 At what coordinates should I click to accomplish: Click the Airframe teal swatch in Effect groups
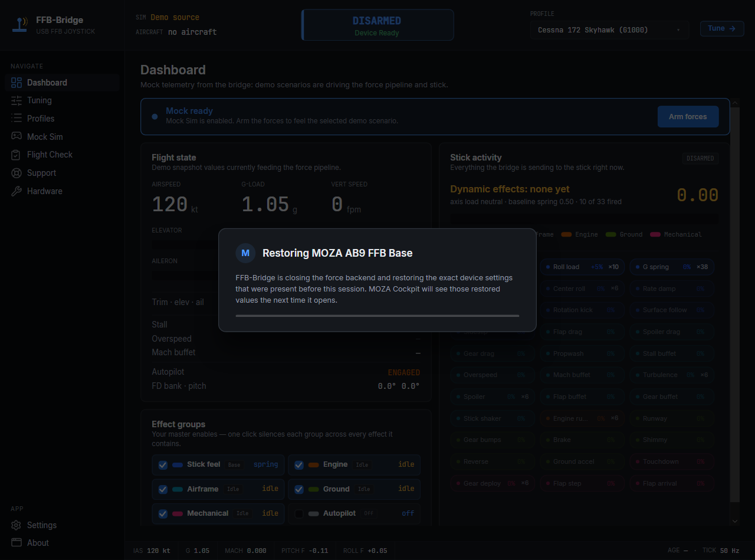(178, 489)
